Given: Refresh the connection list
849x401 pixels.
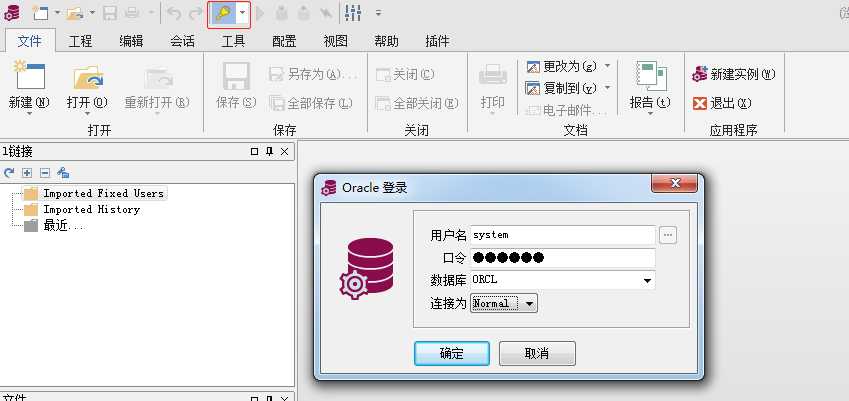Looking at the screenshot, I should point(9,173).
